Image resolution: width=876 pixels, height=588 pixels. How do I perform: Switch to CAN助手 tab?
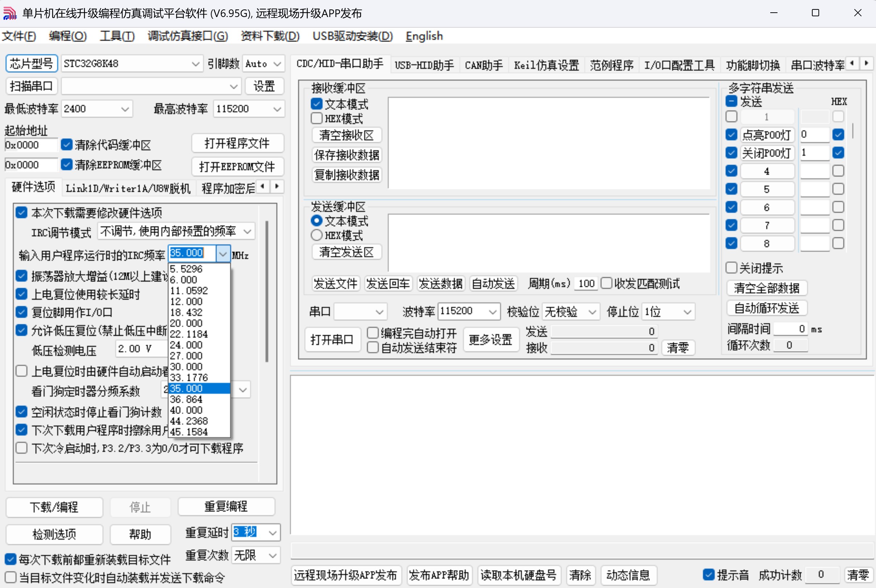484,65
